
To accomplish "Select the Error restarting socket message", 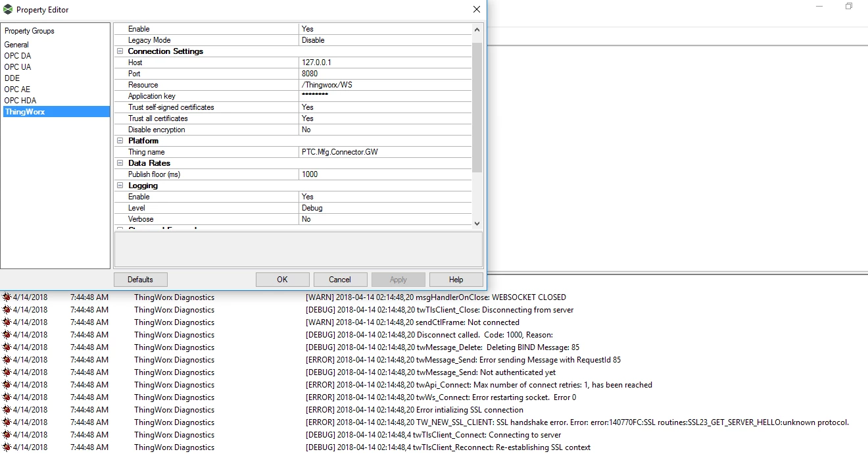I will pos(441,397).
